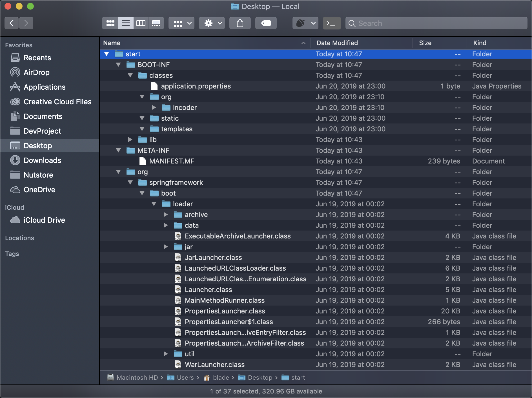Collapse the classes folder
The height and width of the screenshot is (398, 532).
pos(130,75)
